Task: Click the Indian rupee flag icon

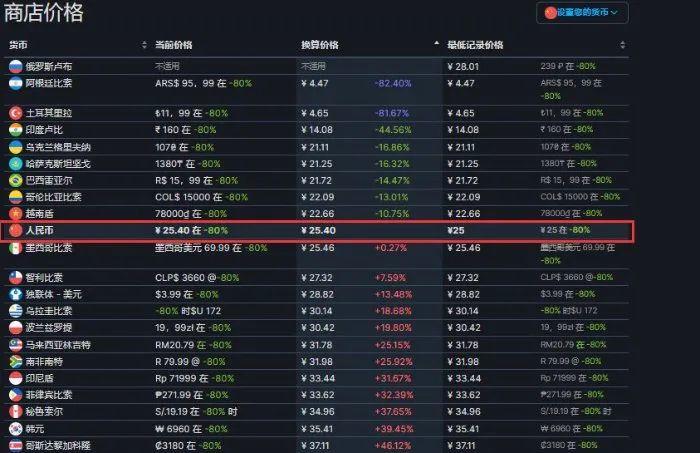Action: [16, 130]
